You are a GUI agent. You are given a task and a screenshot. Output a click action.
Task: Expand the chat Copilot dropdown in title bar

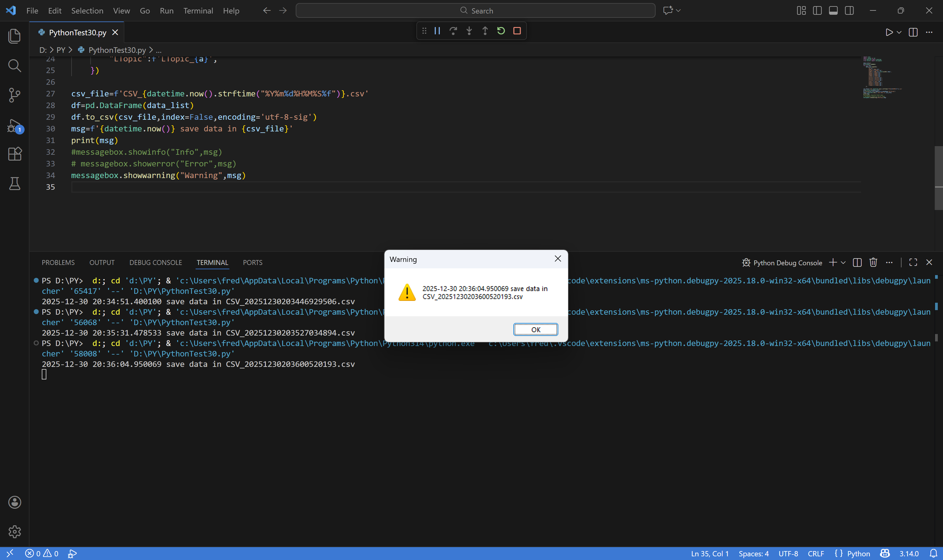(679, 10)
